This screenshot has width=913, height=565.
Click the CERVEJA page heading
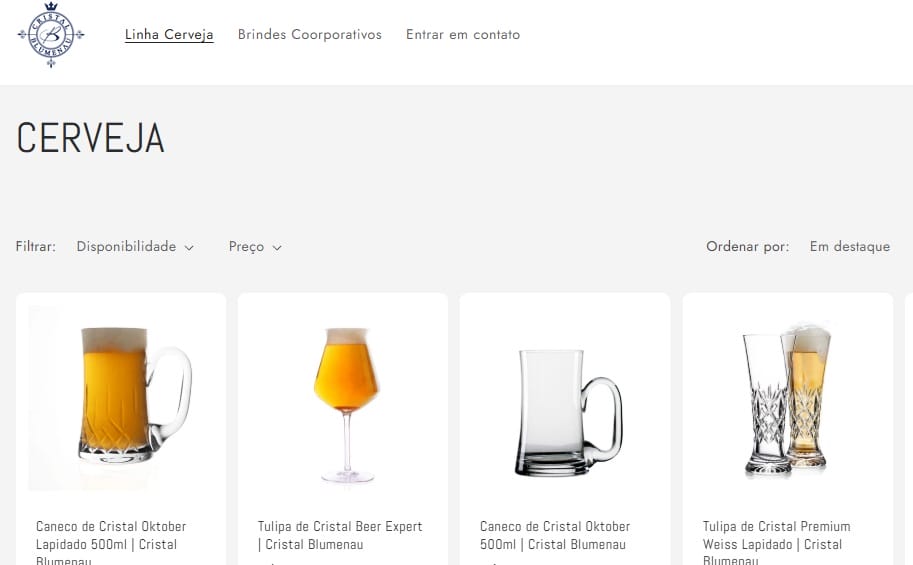tap(90, 139)
